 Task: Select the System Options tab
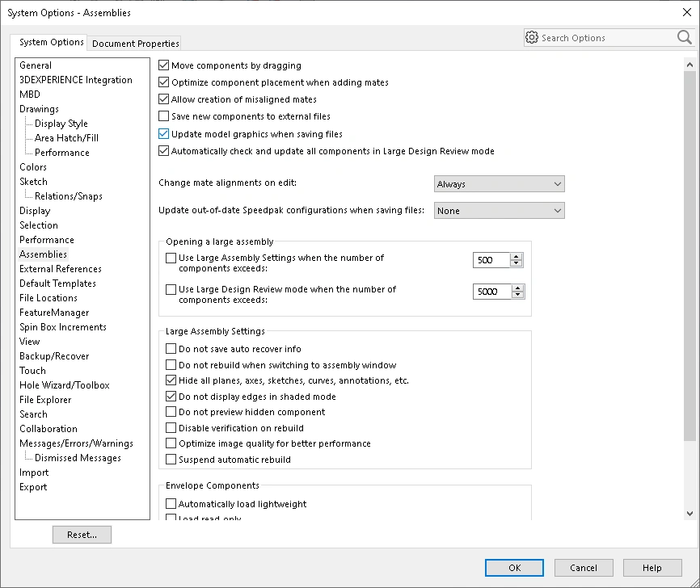[52, 42]
